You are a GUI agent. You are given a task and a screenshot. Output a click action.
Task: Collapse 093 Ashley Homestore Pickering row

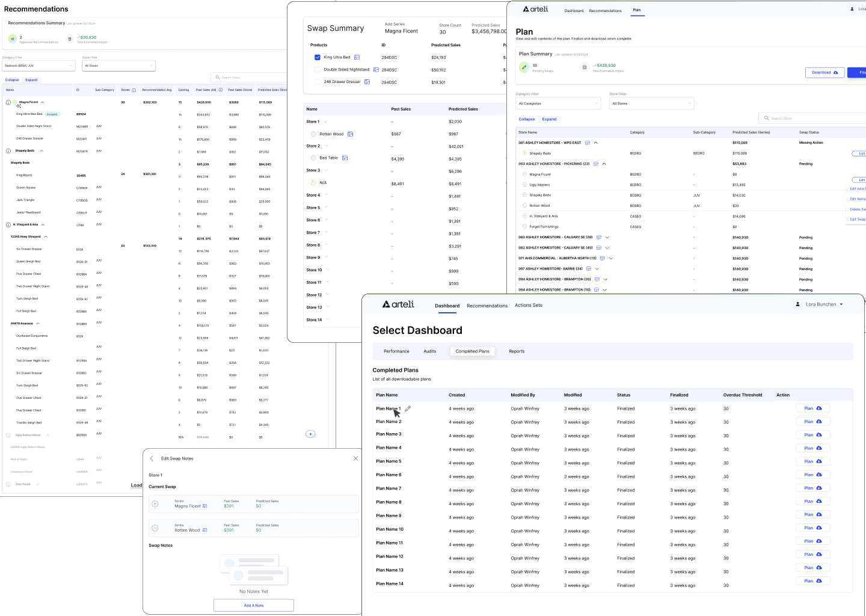[604, 164]
